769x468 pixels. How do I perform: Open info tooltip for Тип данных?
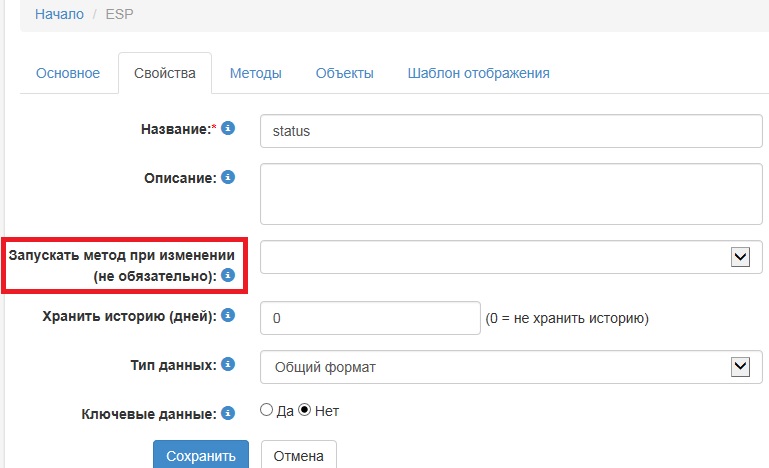point(228,364)
